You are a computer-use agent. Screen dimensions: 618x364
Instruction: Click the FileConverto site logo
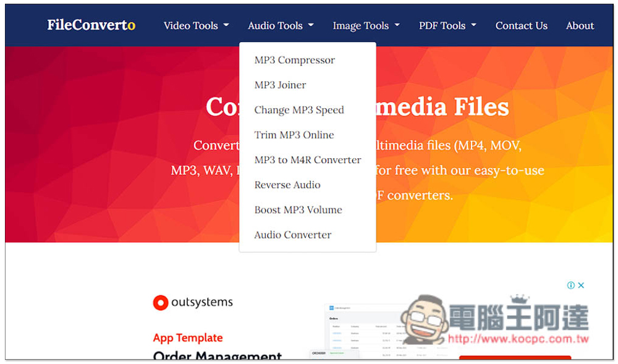point(91,25)
